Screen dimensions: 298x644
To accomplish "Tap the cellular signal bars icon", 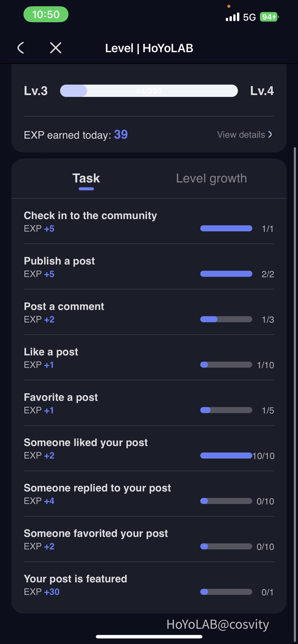I will 233,17.
